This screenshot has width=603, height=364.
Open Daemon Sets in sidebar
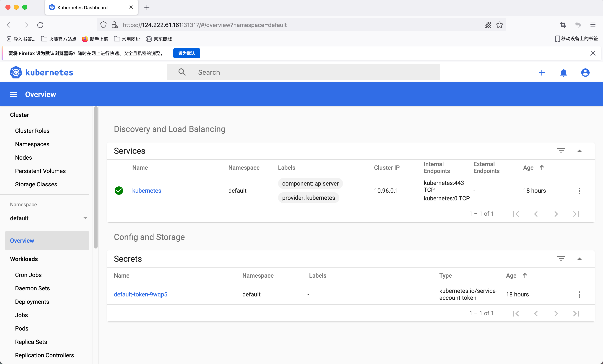(32, 288)
